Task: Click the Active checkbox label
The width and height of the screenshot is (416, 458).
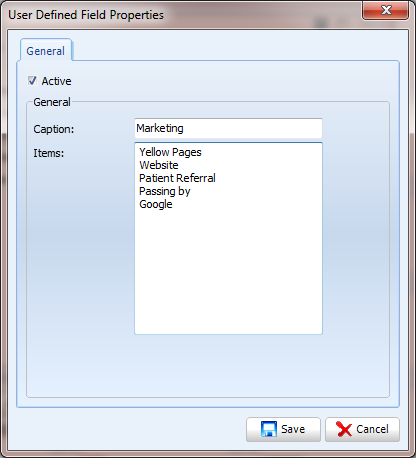Action: [x=56, y=81]
